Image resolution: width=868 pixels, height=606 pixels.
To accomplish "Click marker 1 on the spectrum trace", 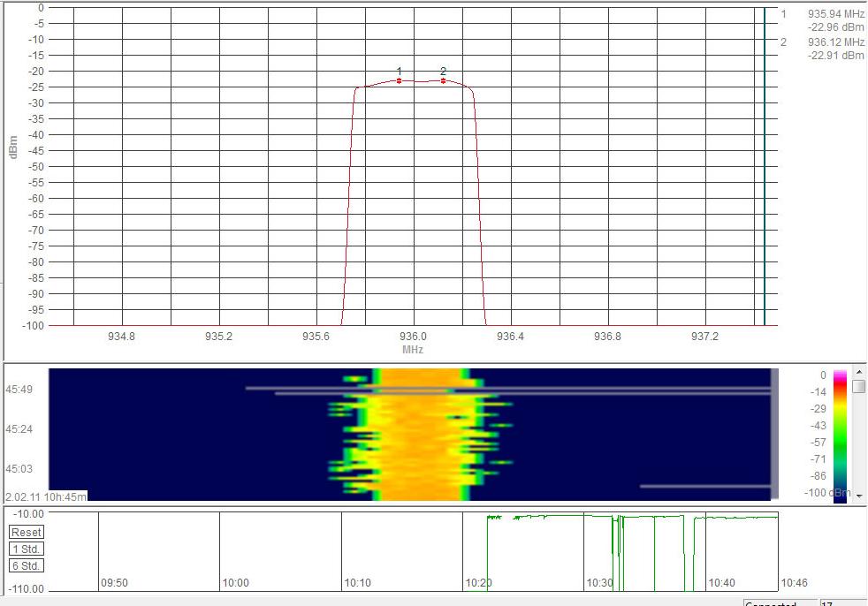I will [x=400, y=80].
